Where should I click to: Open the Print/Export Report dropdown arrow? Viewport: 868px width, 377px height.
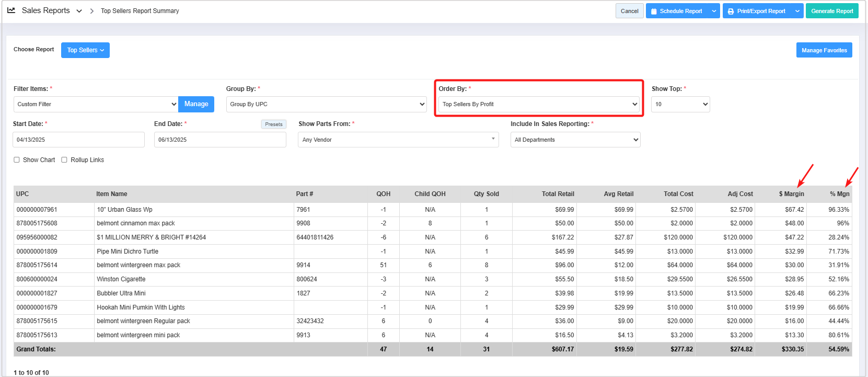click(x=797, y=11)
